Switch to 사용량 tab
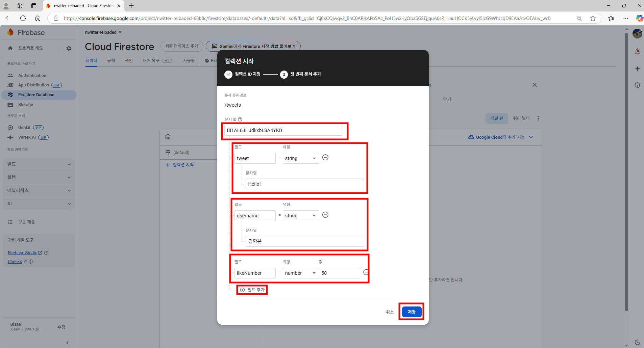The height and width of the screenshot is (348, 644). (189, 61)
